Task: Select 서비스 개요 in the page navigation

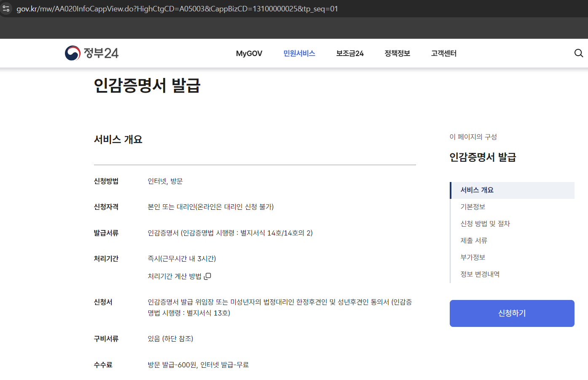Action: pos(477,190)
